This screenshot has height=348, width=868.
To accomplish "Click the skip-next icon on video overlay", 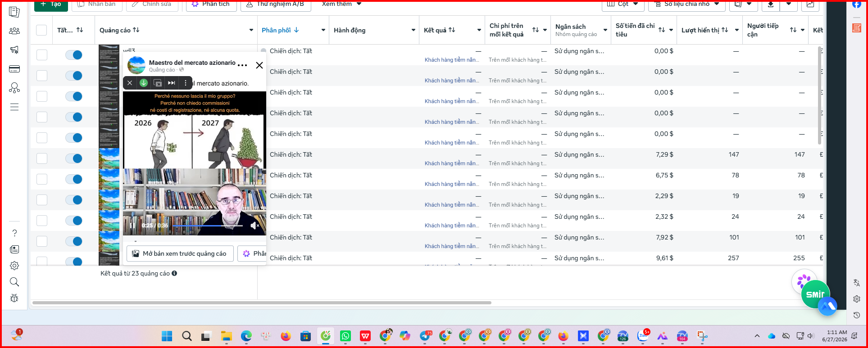I will tap(172, 83).
